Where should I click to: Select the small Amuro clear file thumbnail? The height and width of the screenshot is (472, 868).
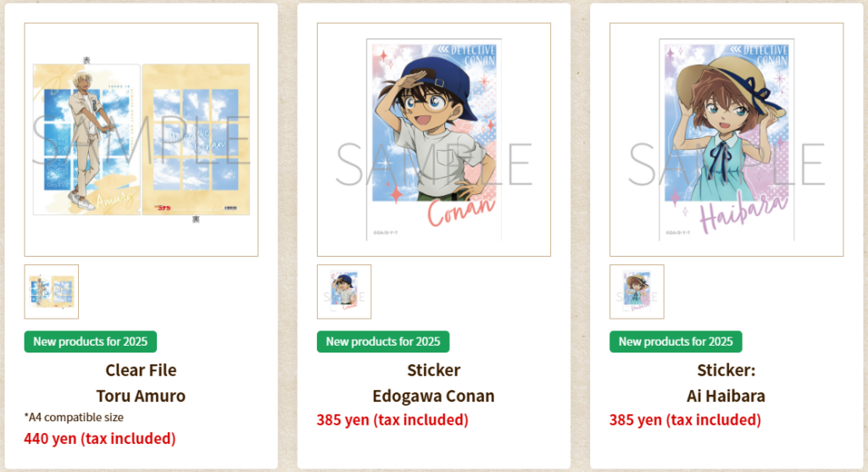point(52,292)
